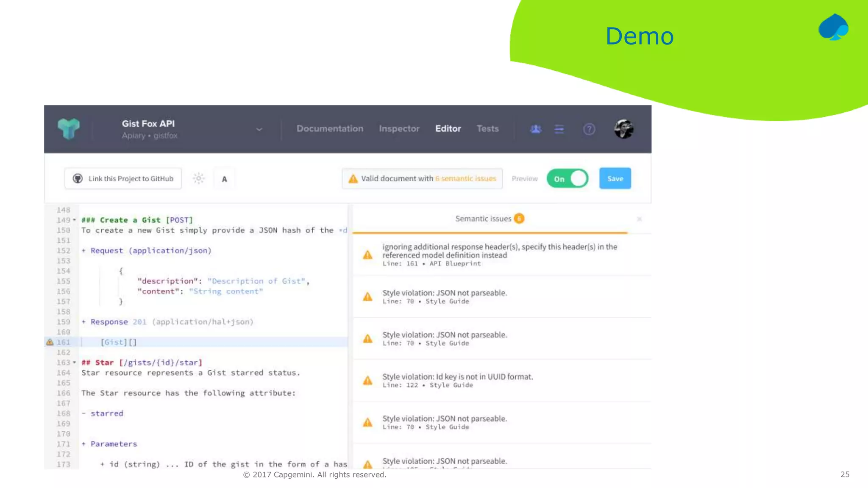
Task: Click the help question mark icon
Action: (589, 129)
